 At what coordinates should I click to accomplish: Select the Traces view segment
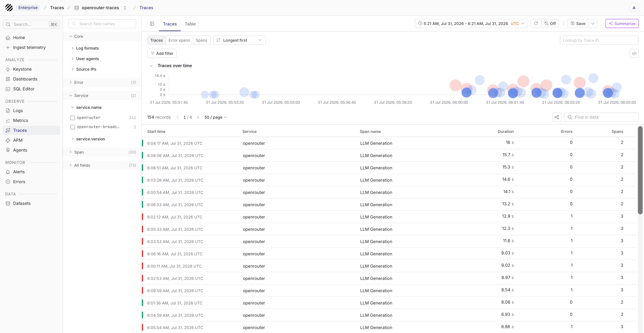point(156,40)
